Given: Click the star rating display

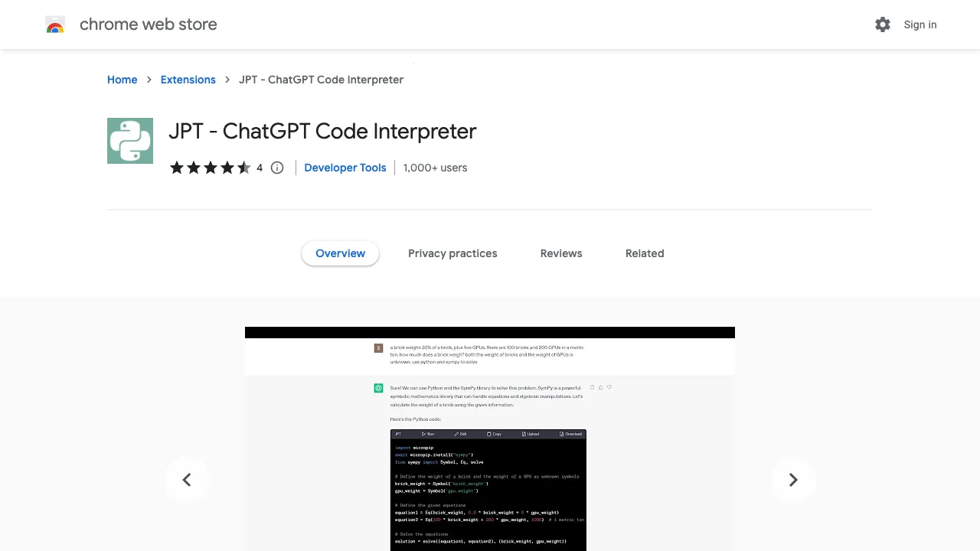Looking at the screenshot, I should (x=211, y=168).
